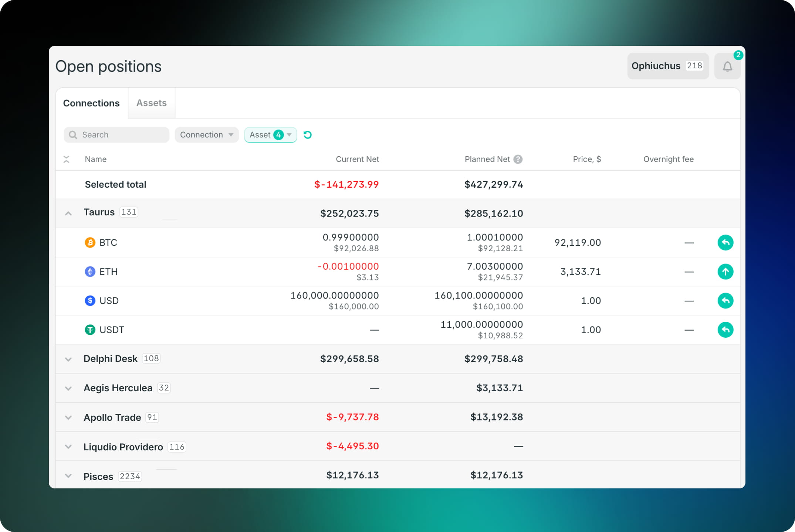This screenshot has height=532, width=795.
Task: Click the reset filters refresh icon
Action: pos(307,135)
